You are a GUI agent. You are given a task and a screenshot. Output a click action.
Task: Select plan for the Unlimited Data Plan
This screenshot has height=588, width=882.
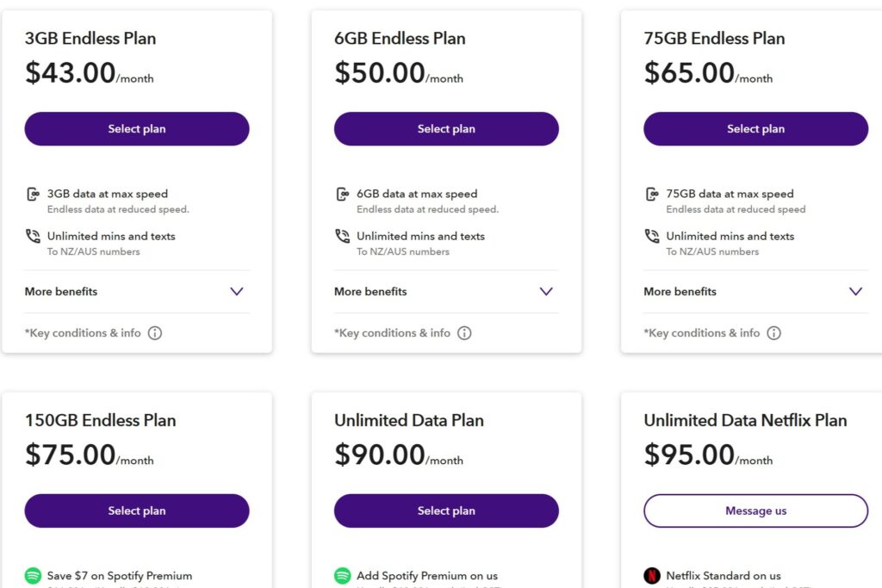[x=446, y=510]
